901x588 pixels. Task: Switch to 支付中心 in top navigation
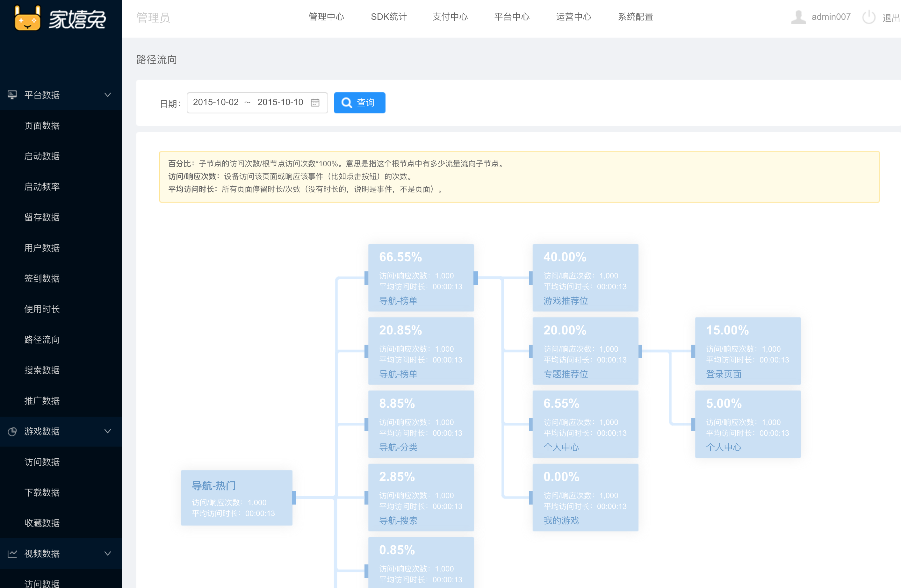(450, 17)
